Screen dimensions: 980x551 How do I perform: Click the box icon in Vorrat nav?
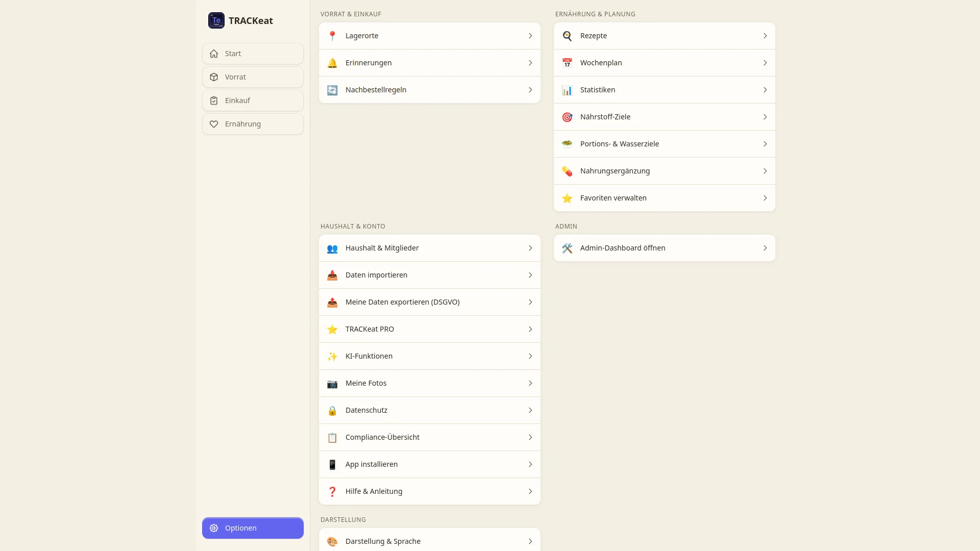214,77
